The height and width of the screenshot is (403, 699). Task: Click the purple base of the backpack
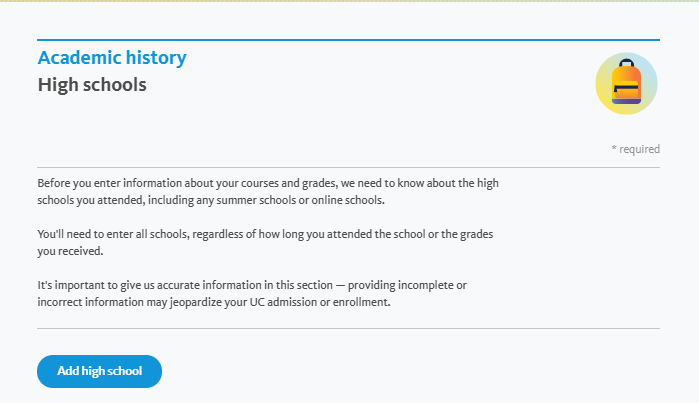626,101
